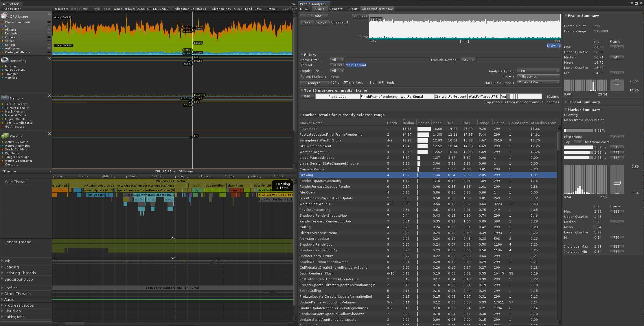Click the GarbageCollector color swatch
This screenshot has width=644, height=326.
coord(2,52)
